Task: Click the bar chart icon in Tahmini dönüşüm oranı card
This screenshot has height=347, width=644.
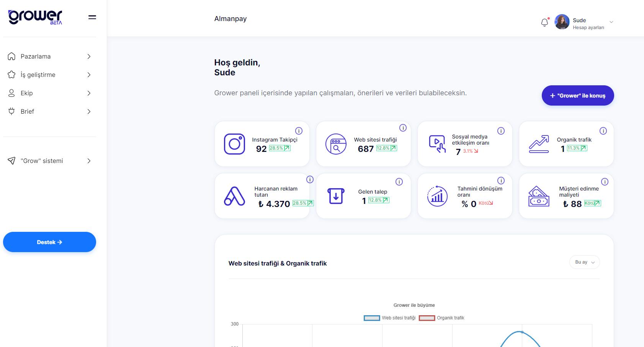Action: [x=437, y=196]
